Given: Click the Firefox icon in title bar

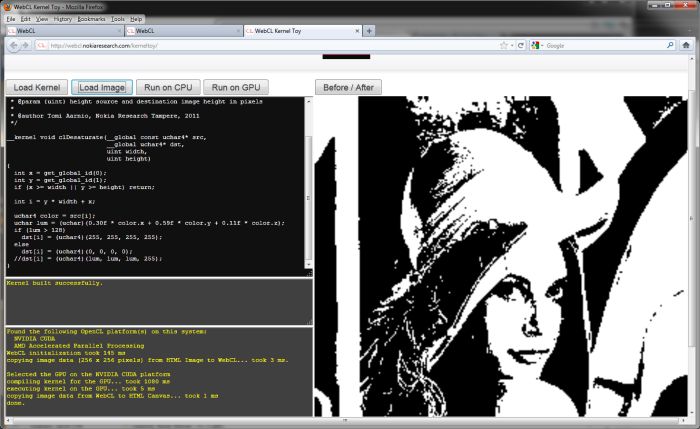Looking at the screenshot, I should click(x=7, y=7).
